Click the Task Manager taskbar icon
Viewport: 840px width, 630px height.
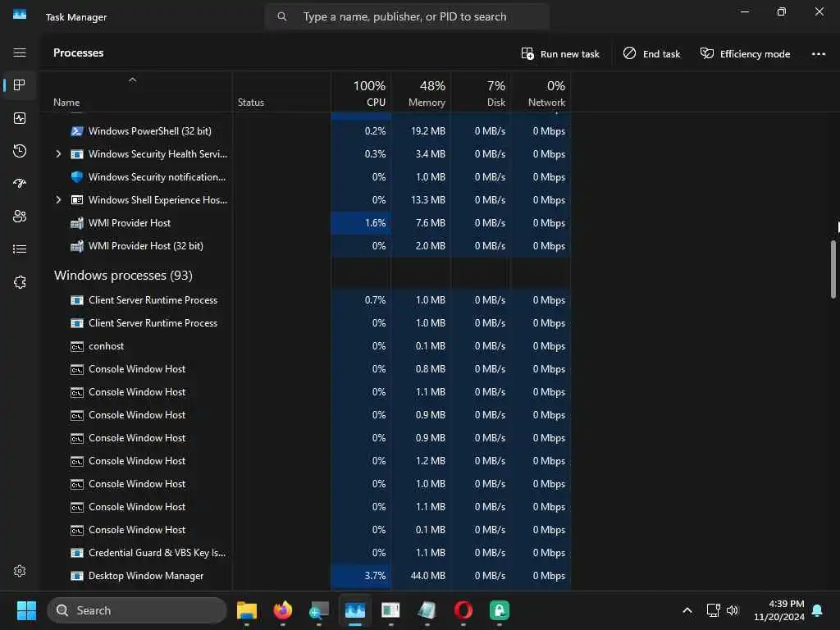tap(355, 610)
